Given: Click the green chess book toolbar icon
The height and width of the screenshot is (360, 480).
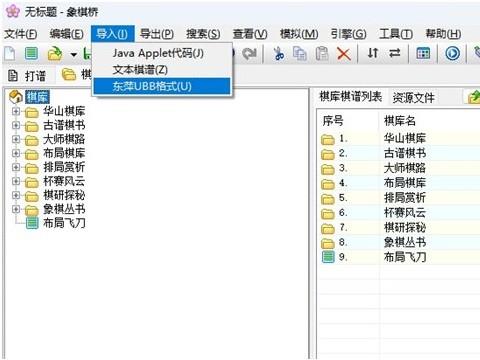Looking at the screenshot, I should 31,54.
